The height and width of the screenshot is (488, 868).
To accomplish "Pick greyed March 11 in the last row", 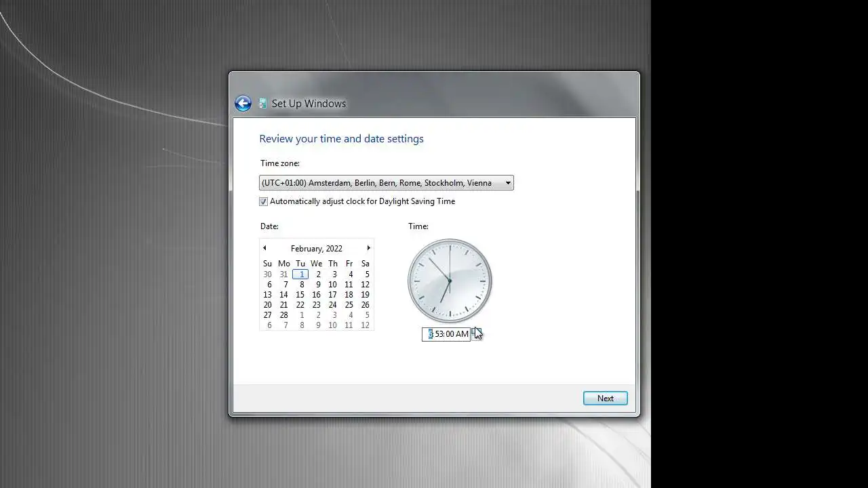I will pos(349,325).
